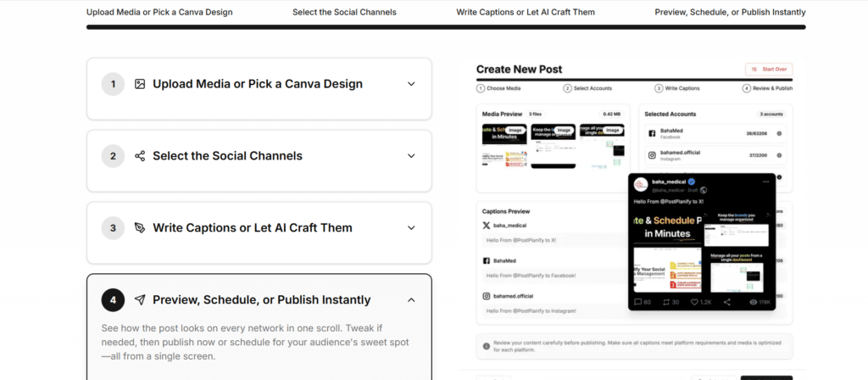Select the 'Write Captions or Let AI Craft Them' top tab
Screen dimensions: 868x380
(526, 13)
